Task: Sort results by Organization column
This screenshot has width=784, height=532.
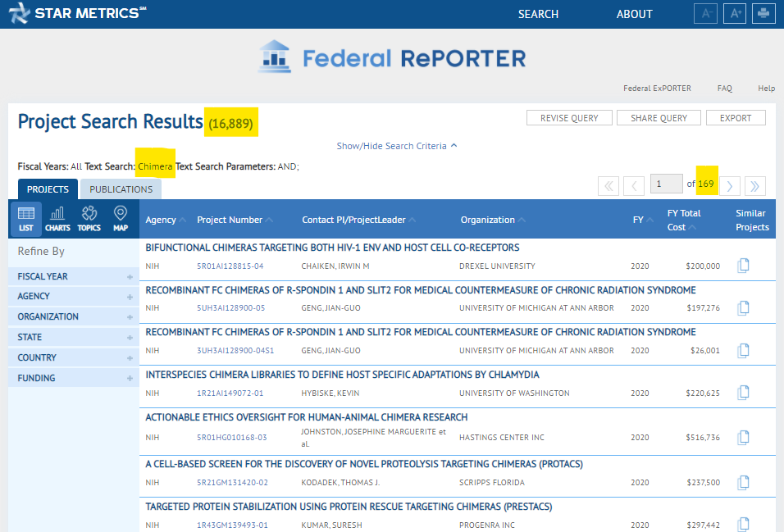Action: tap(493, 220)
